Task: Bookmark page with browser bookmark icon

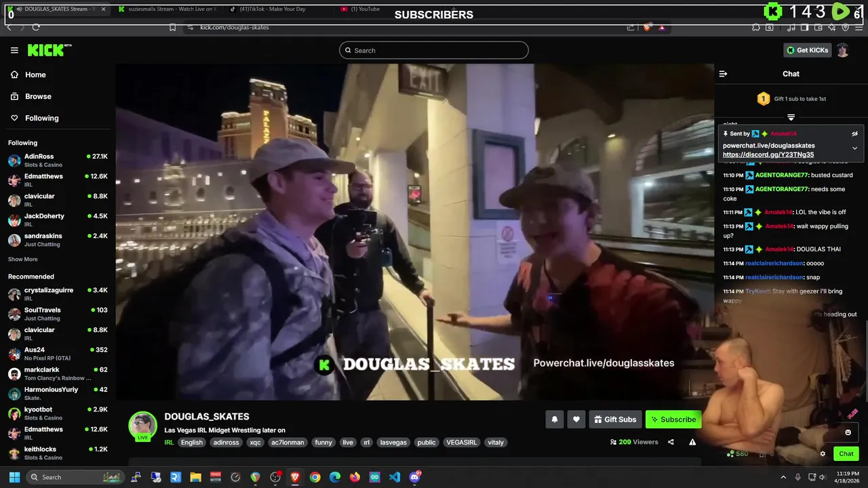Action: click(x=173, y=27)
